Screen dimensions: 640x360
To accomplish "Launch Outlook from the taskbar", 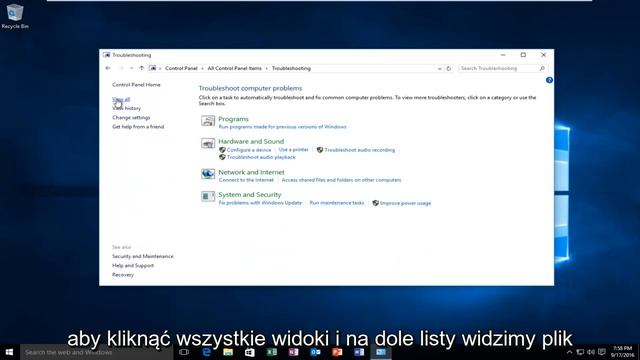I will [316, 352].
